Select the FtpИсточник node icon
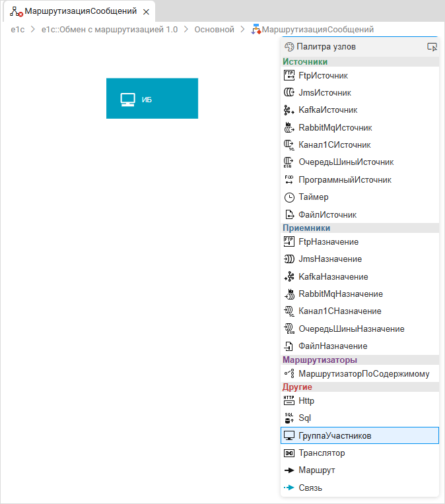This screenshot has width=445, height=504. tap(289, 75)
